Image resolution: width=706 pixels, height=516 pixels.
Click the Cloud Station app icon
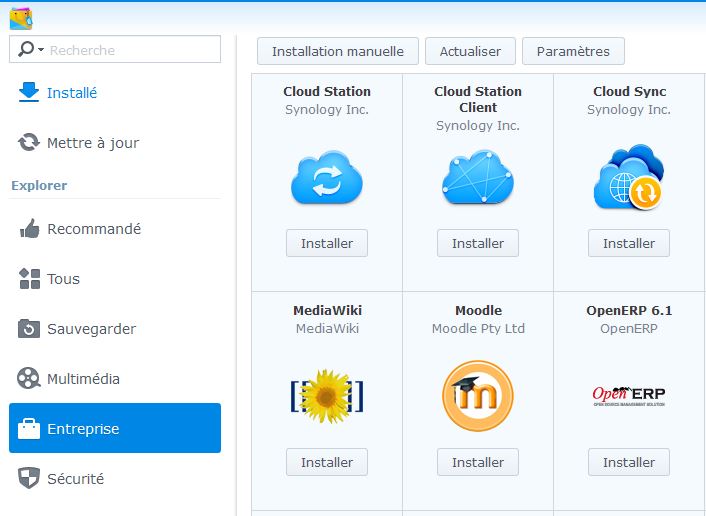(x=326, y=179)
